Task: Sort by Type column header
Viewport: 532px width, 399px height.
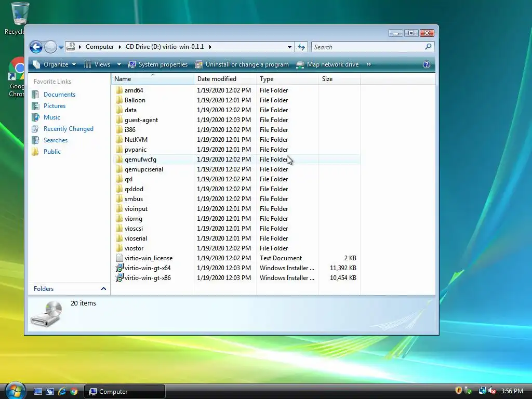Action: [x=287, y=79]
